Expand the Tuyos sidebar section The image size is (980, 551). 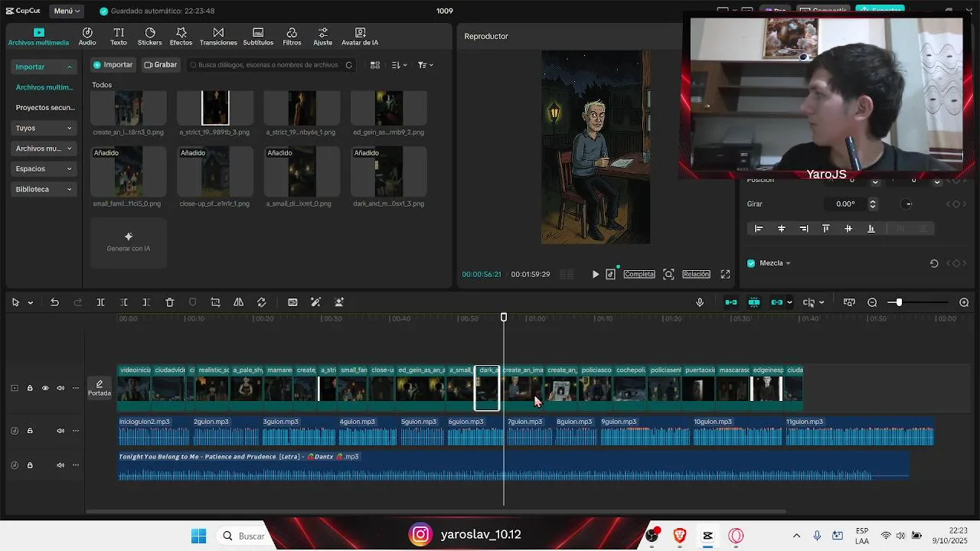[x=44, y=128]
